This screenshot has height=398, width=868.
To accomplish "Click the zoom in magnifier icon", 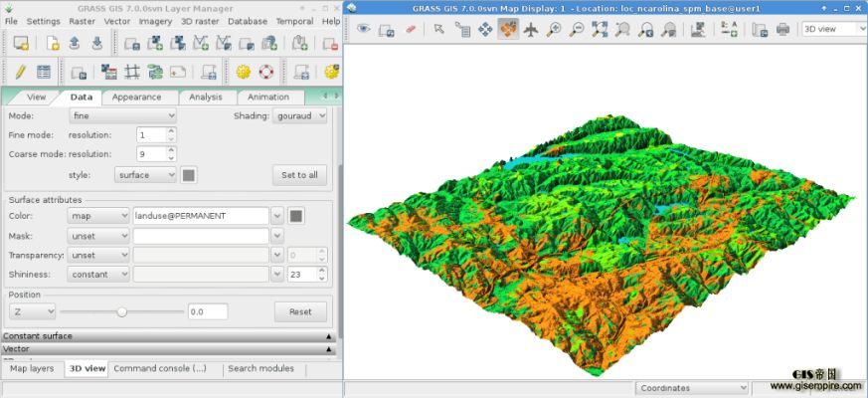I will pos(554,29).
